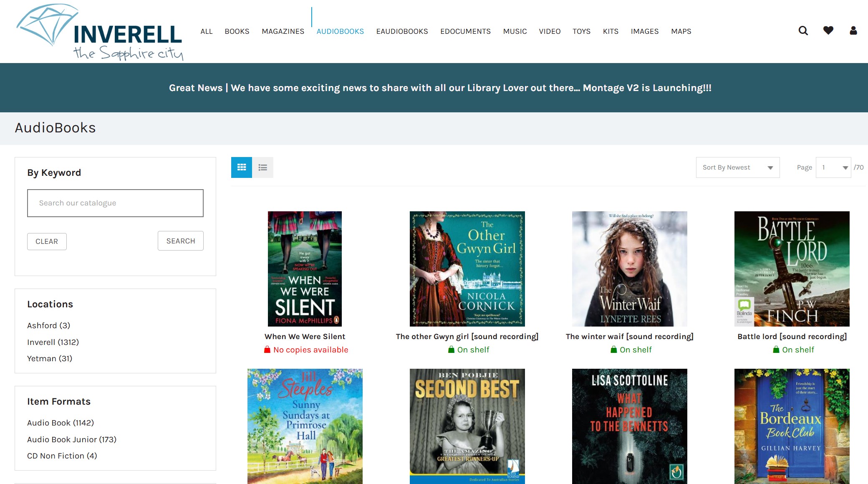This screenshot has width=868, height=484.
Task: Focus the Search our catalogue field
Action: (115, 203)
